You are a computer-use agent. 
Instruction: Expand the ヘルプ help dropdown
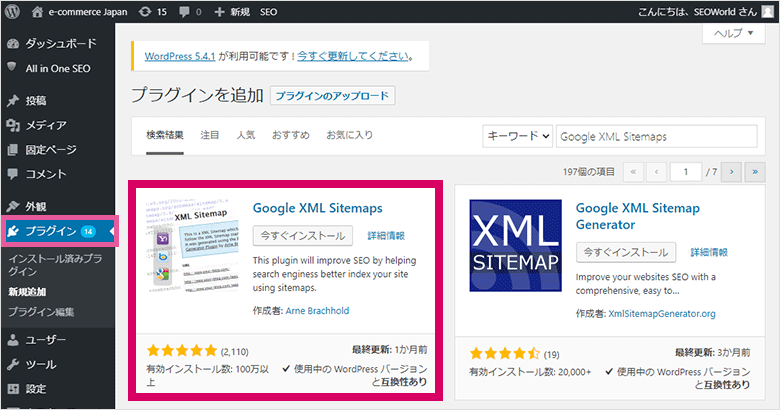(x=734, y=33)
